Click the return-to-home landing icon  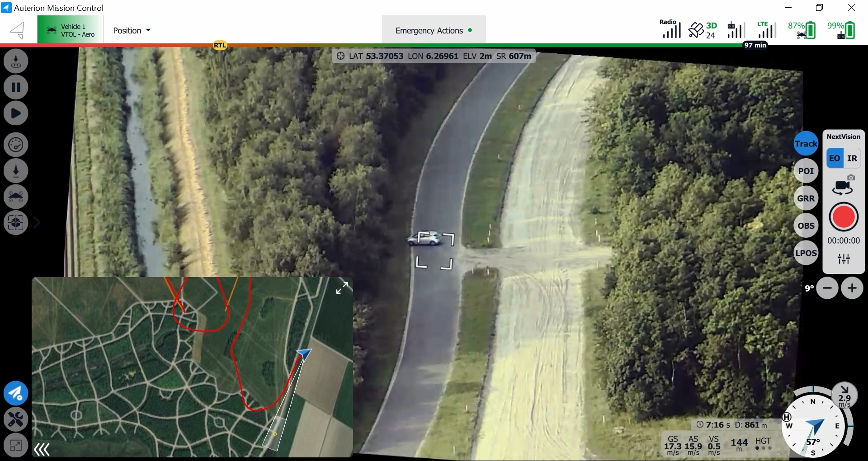[16, 61]
